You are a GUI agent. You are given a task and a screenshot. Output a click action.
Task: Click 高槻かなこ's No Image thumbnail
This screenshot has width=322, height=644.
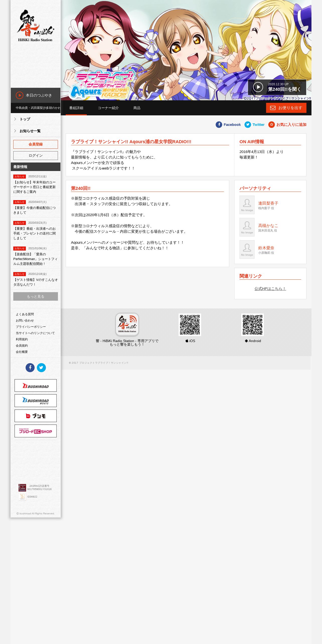point(247,227)
